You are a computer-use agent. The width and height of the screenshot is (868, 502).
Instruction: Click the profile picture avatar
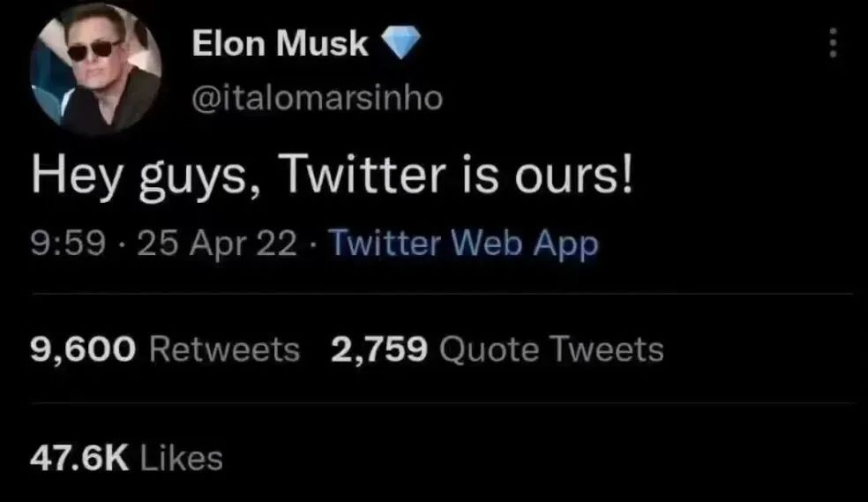pos(95,70)
